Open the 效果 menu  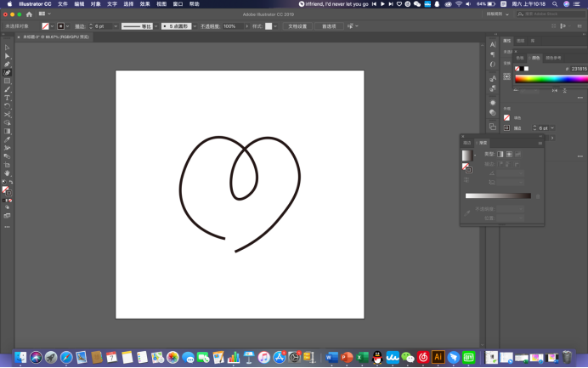click(144, 4)
